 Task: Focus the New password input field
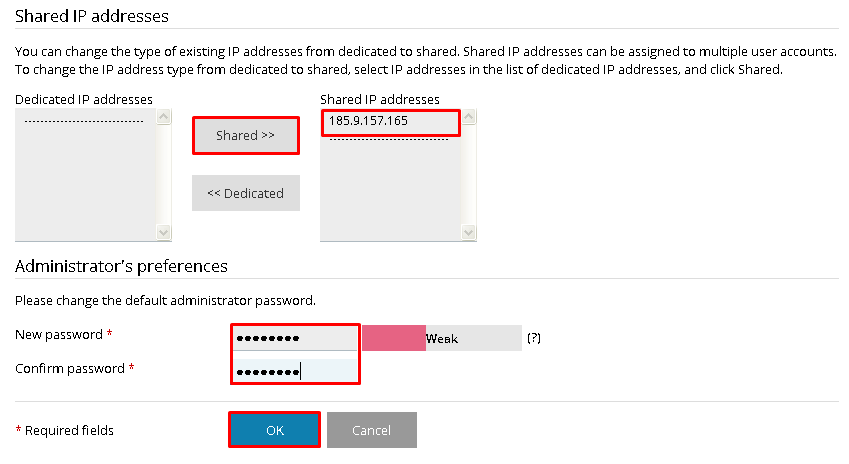click(x=294, y=339)
